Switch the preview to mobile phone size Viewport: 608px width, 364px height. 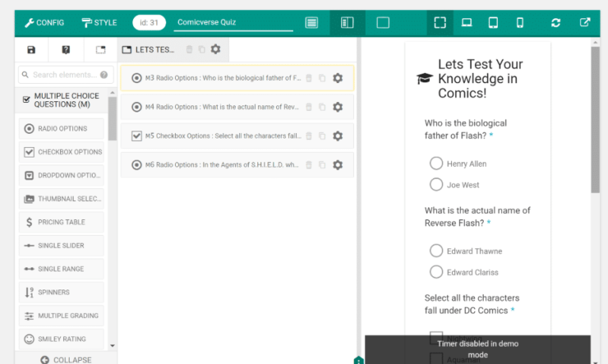519,22
